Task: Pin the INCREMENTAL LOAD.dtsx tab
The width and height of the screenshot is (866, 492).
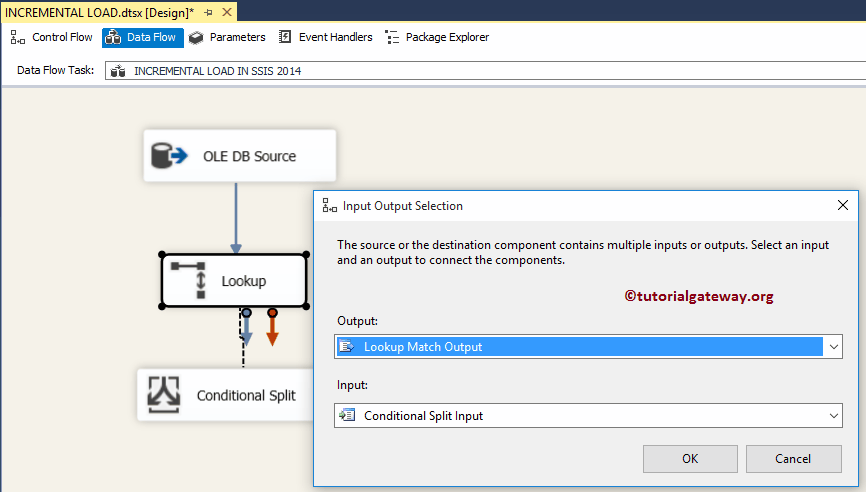Action: (209, 12)
